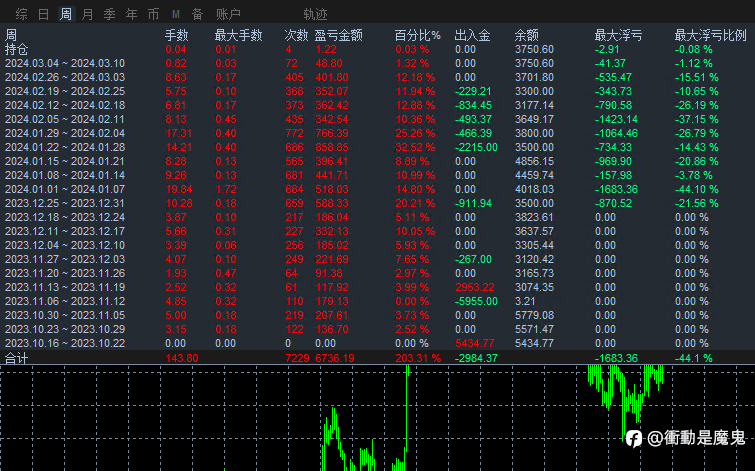Open the 备 tab
This screenshot has height=471, width=755.
point(197,14)
